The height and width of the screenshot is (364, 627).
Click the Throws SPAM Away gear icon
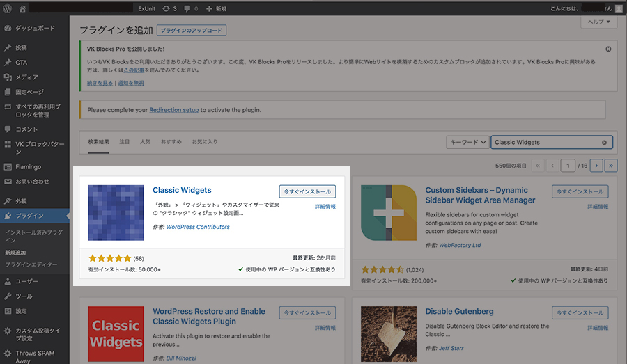[x=8, y=353]
